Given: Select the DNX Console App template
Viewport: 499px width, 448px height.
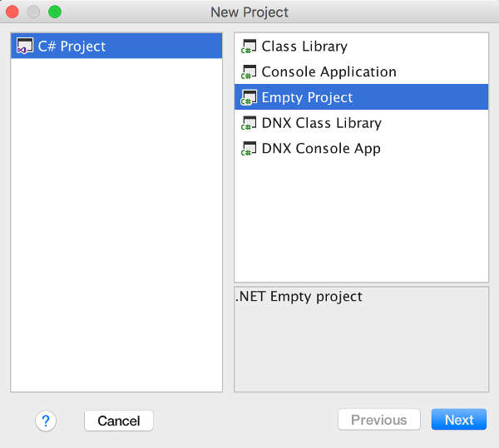Looking at the screenshot, I should [x=321, y=150].
